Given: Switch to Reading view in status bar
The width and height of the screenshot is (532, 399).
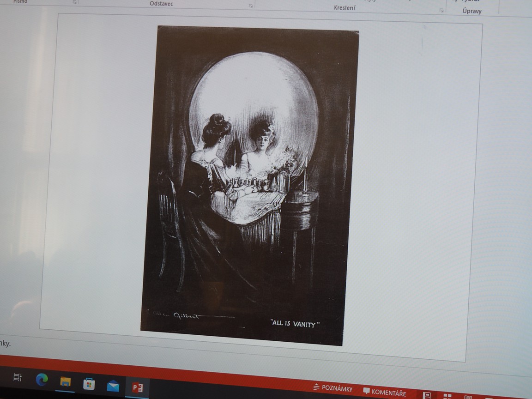Looking at the screenshot, I should coord(468,397).
